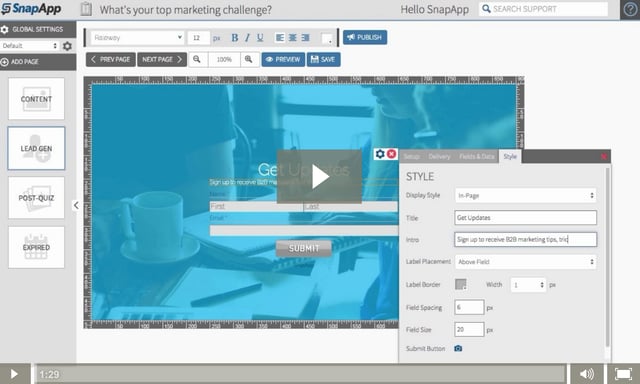Toggle italic formatting

(x=247, y=38)
